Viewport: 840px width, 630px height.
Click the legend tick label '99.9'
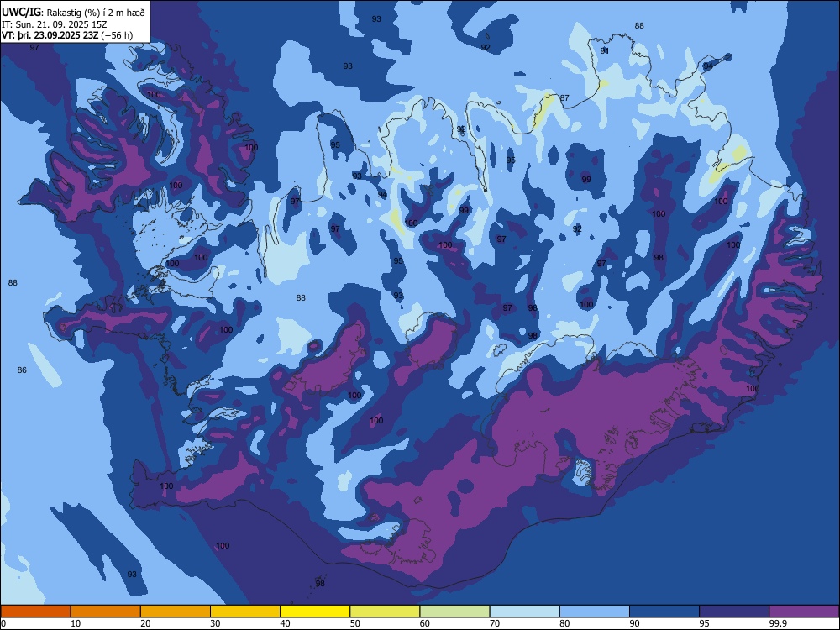pos(777,623)
